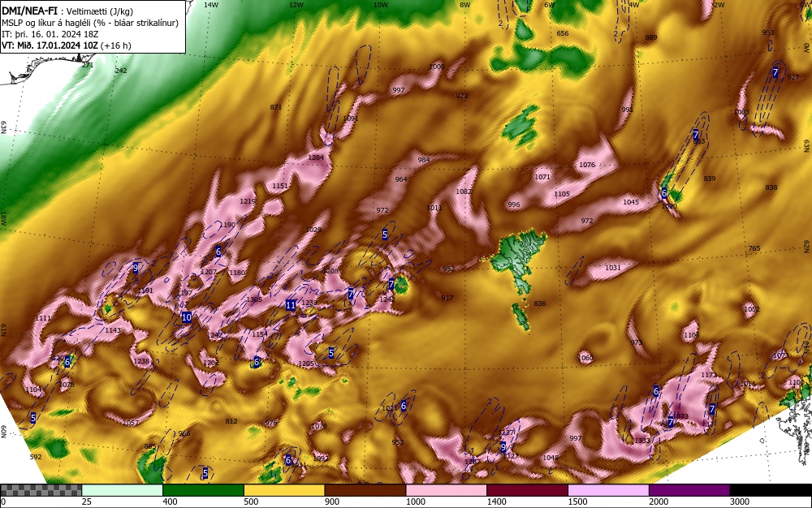Click the 14W longitude label

(x=210, y=5)
